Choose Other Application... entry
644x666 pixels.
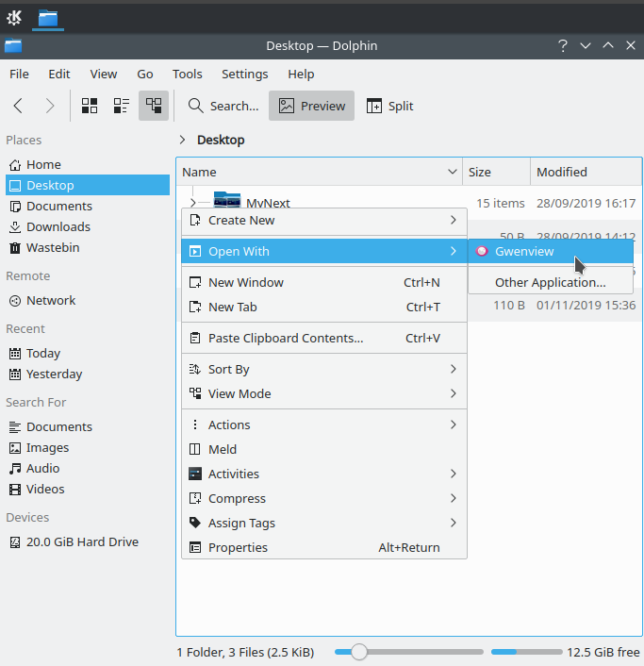(x=550, y=282)
